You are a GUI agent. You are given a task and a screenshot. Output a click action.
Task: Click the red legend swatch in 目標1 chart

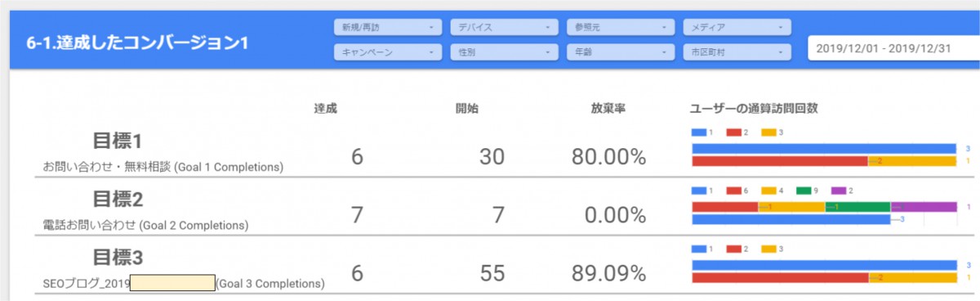click(734, 132)
